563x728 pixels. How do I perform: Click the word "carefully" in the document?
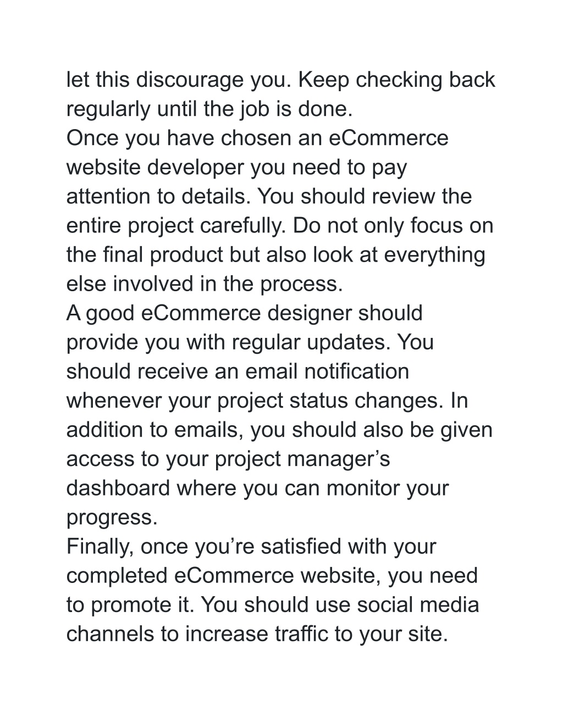pos(244,225)
